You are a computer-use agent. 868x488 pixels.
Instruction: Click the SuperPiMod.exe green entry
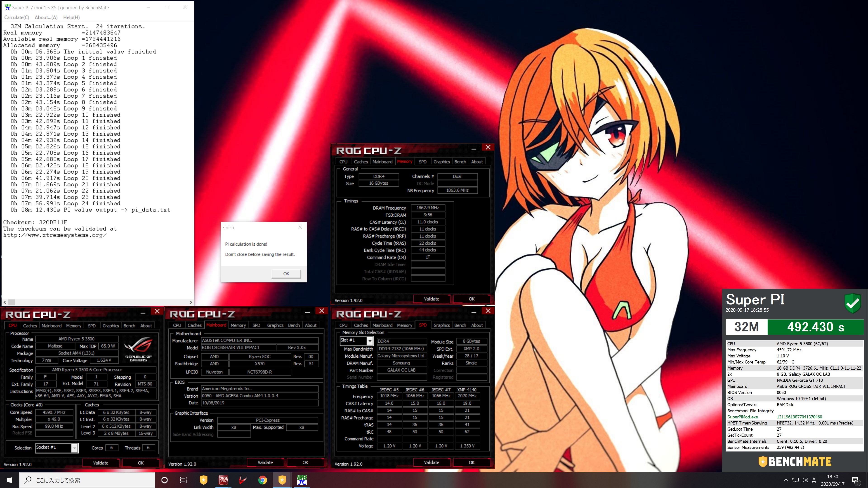coord(743,417)
